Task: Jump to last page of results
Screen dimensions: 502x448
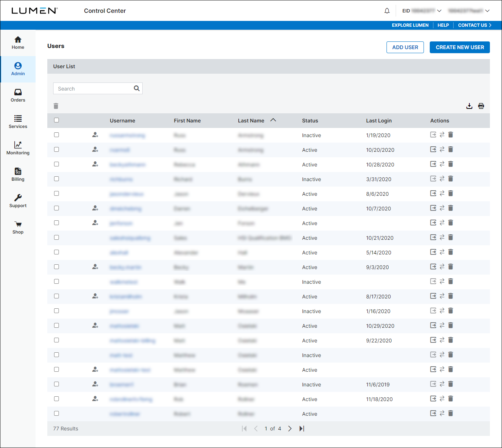Action: pyautogui.click(x=302, y=429)
